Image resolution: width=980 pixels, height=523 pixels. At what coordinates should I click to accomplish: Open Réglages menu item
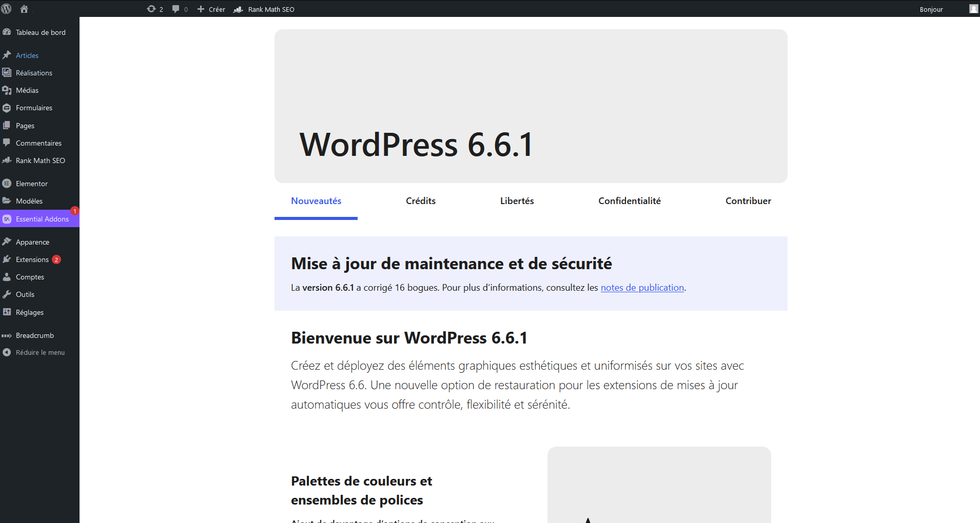[30, 312]
